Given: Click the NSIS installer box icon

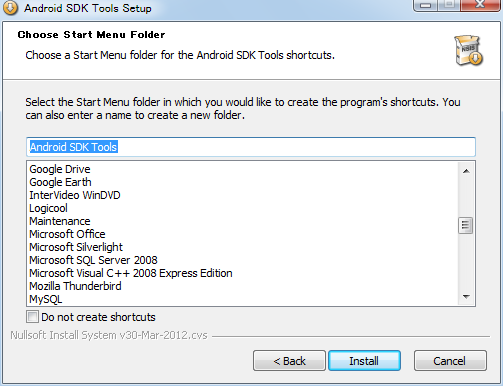Looking at the screenshot, I should pos(468,50).
